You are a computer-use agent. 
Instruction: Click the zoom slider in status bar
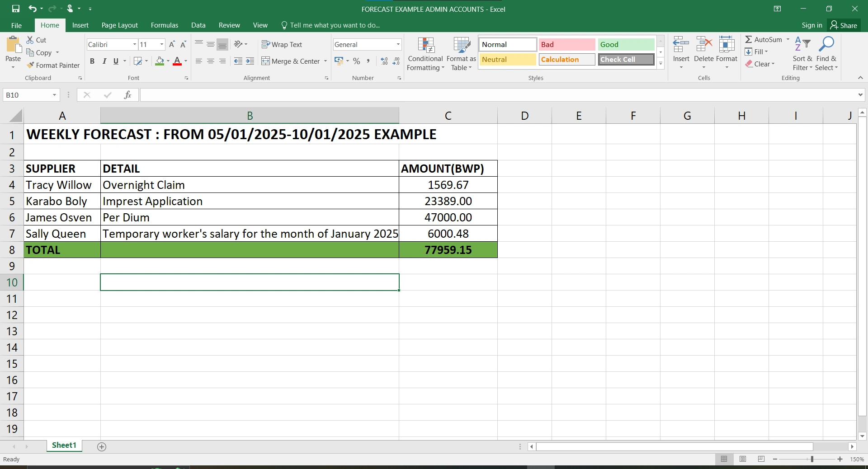tap(807, 459)
